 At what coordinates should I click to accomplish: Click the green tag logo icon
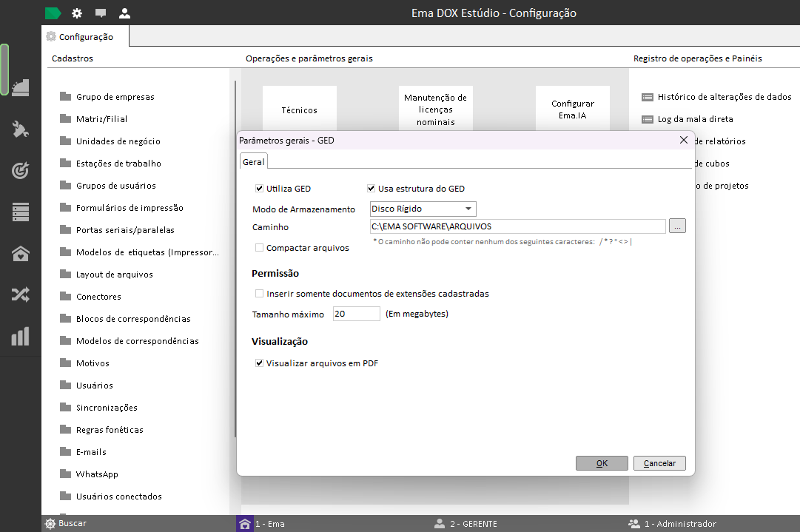click(53, 13)
